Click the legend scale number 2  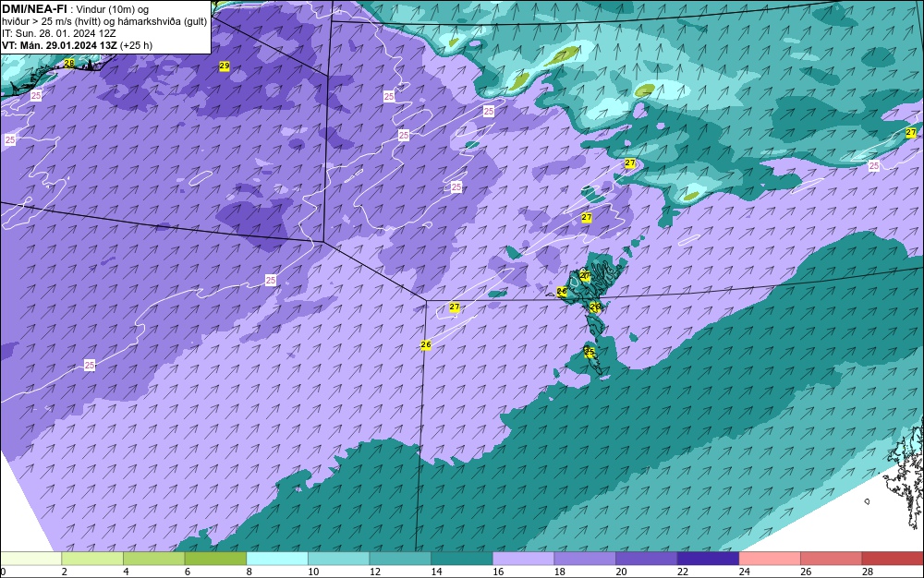[x=65, y=572]
